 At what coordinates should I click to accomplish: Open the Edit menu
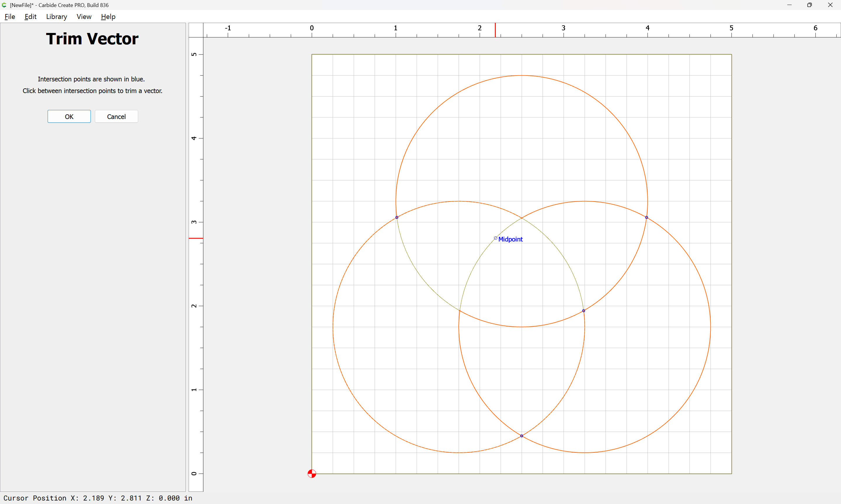tap(30, 17)
